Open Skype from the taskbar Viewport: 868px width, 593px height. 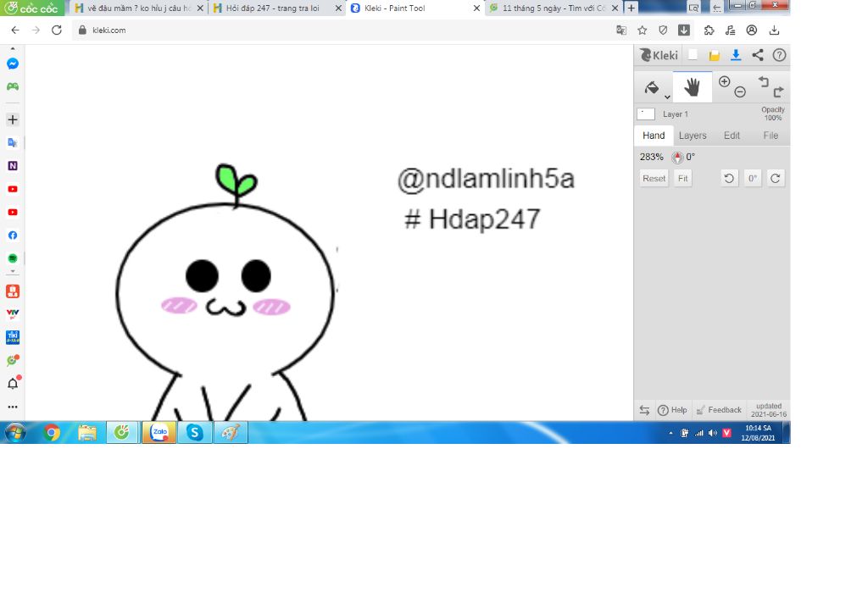pyautogui.click(x=195, y=433)
